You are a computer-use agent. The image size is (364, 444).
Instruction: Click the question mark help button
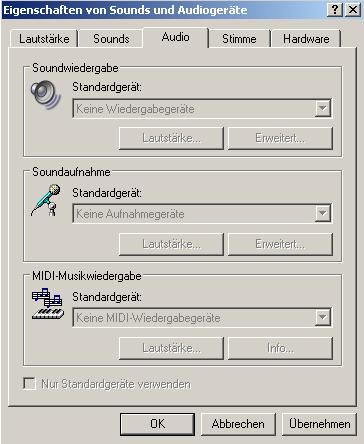(x=334, y=10)
